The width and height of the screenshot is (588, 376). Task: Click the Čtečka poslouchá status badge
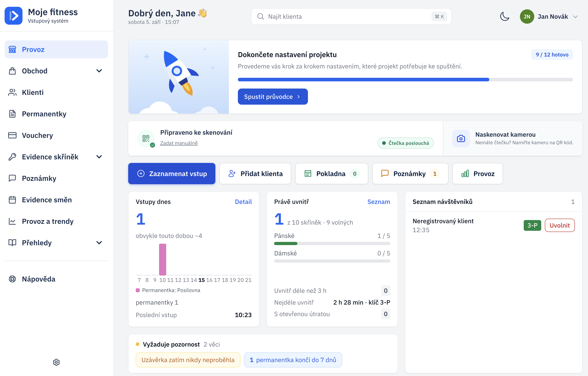pos(405,143)
